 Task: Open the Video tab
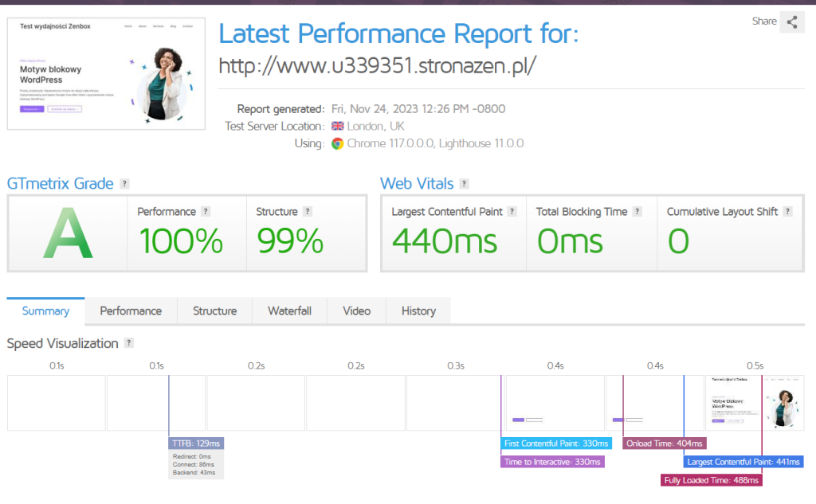point(357,311)
